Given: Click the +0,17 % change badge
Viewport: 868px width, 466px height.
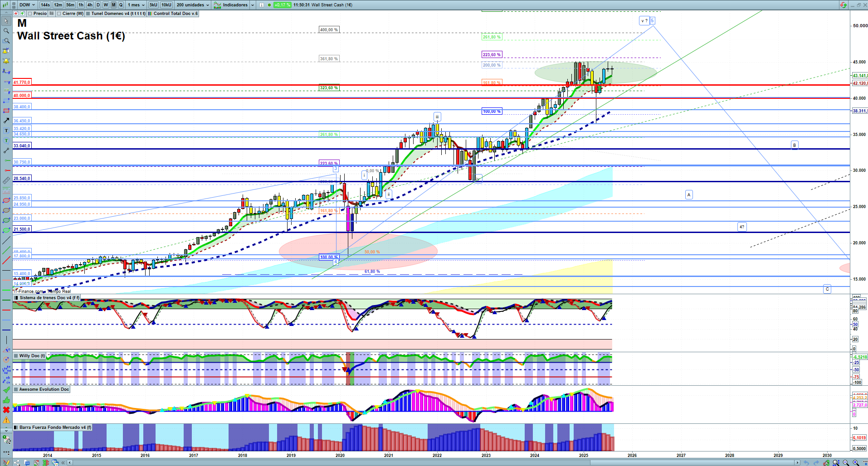Looking at the screenshot, I should [x=283, y=5].
